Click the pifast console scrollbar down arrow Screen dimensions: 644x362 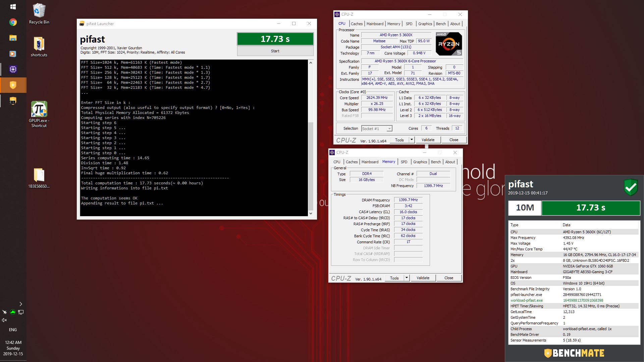311,214
